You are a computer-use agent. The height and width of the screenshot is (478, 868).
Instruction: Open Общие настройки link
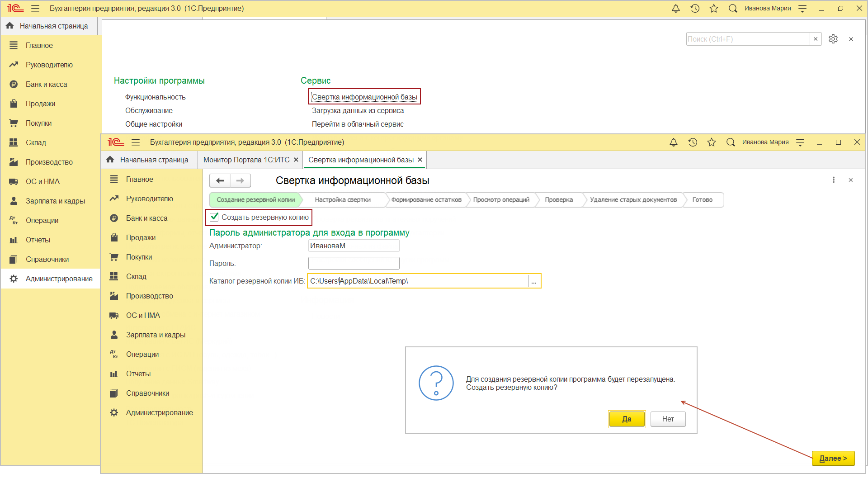coord(154,124)
